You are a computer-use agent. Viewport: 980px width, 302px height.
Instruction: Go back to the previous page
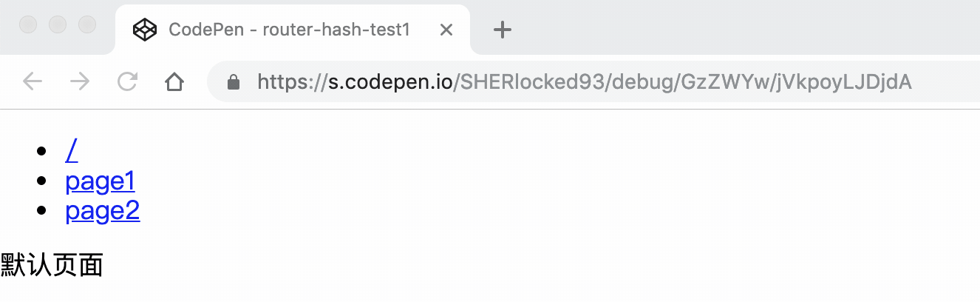tap(33, 81)
